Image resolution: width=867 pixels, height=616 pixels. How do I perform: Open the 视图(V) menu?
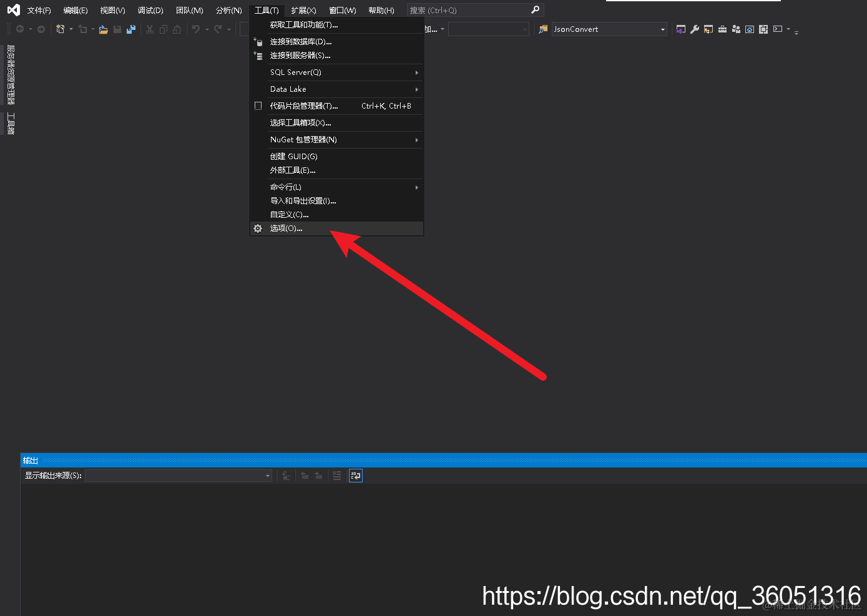click(112, 11)
